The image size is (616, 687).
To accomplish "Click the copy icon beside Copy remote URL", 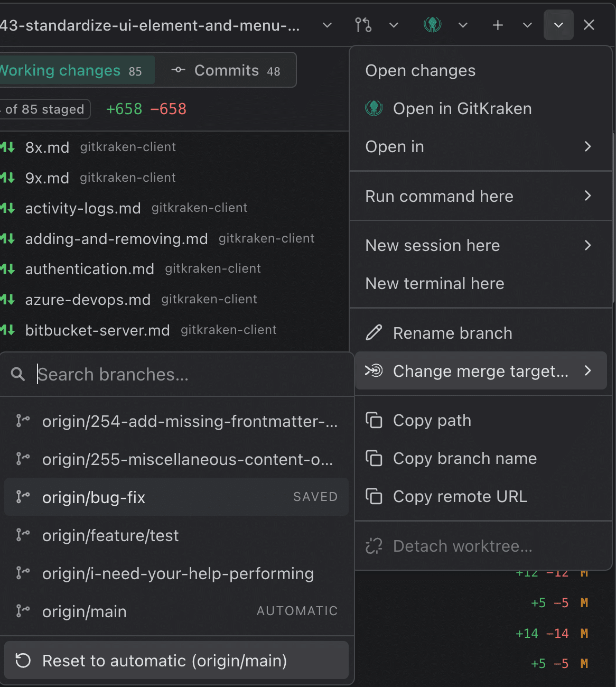I will click(374, 496).
